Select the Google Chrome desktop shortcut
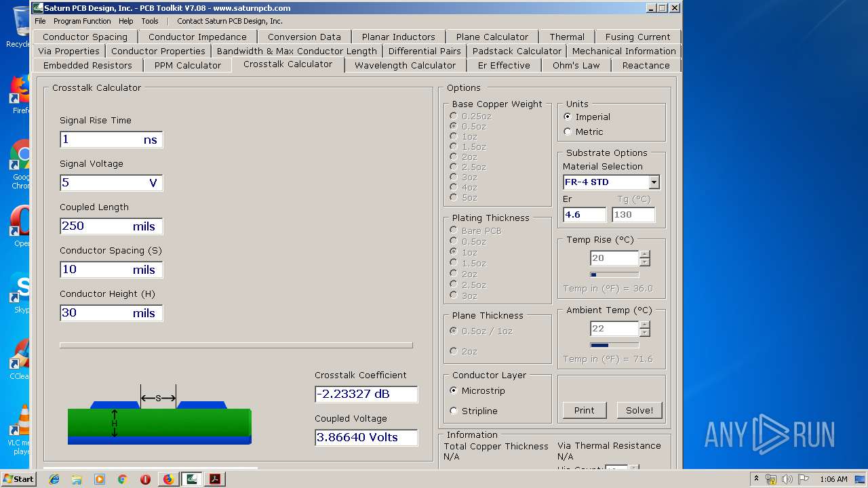The height and width of the screenshot is (488, 868). tap(20, 165)
